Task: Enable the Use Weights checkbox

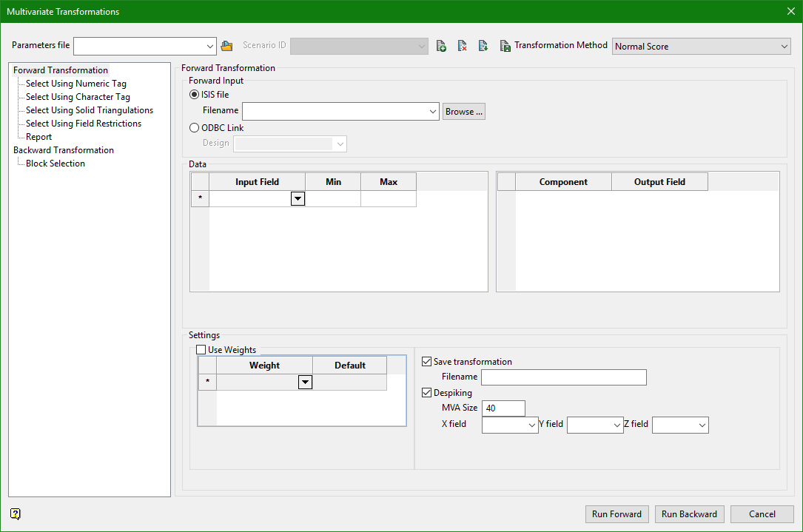Action: 201,350
